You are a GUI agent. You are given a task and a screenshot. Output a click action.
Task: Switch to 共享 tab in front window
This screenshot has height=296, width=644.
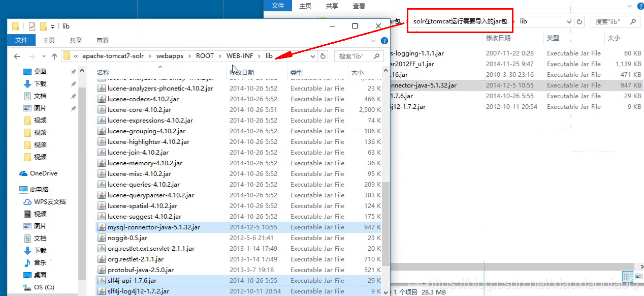[x=76, y=40]
